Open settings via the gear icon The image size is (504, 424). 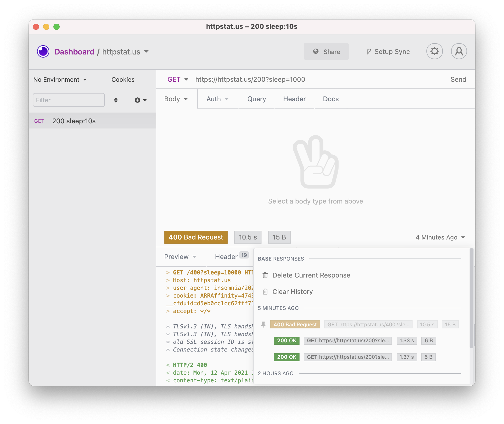click(x=434, y=51)
